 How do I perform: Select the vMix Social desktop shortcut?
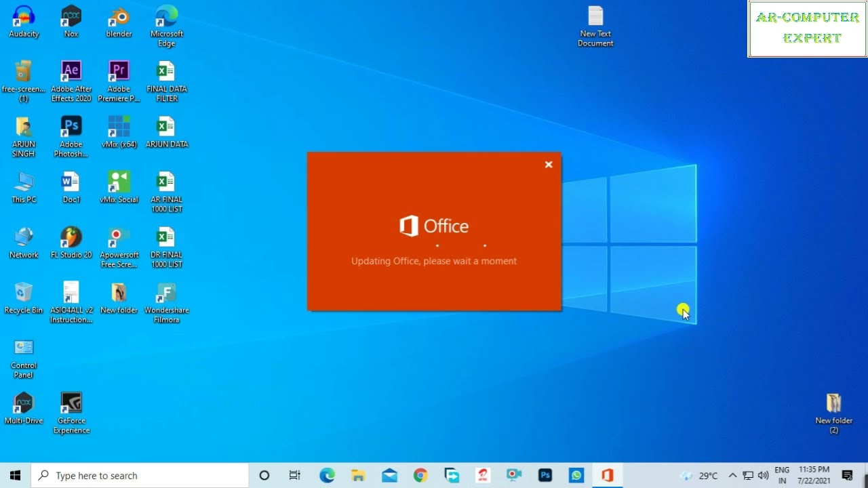[x=119, y=188]
